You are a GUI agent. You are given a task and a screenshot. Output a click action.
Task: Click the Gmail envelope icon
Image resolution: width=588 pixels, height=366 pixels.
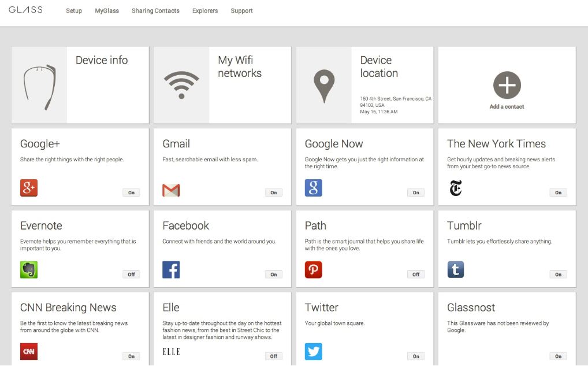pyautogui.click(x=171, y=190)
